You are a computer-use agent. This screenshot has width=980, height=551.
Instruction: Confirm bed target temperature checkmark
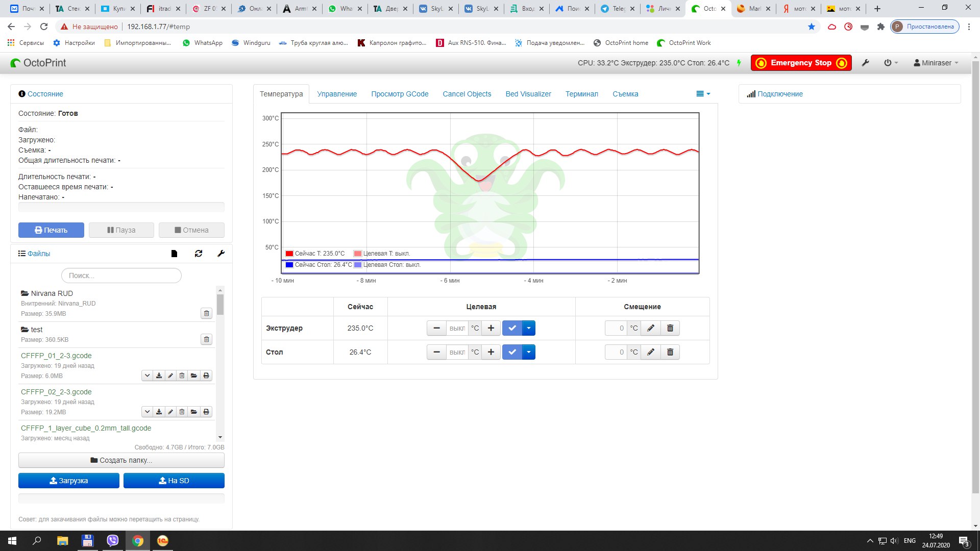[x=512, y=352]
